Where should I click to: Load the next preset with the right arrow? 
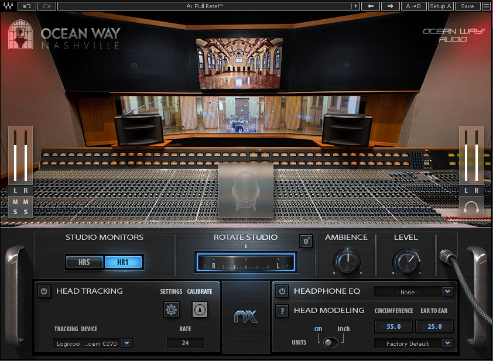tap(390, 6)
